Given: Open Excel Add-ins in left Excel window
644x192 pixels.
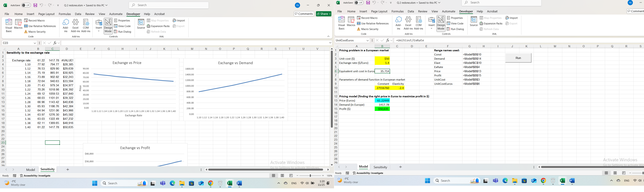Looking at the screenshot, I should (75, 25).
